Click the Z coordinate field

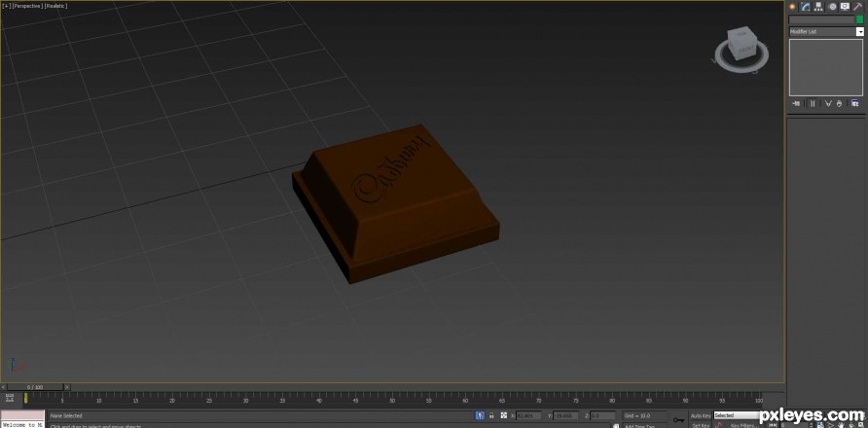coord(602,415)
